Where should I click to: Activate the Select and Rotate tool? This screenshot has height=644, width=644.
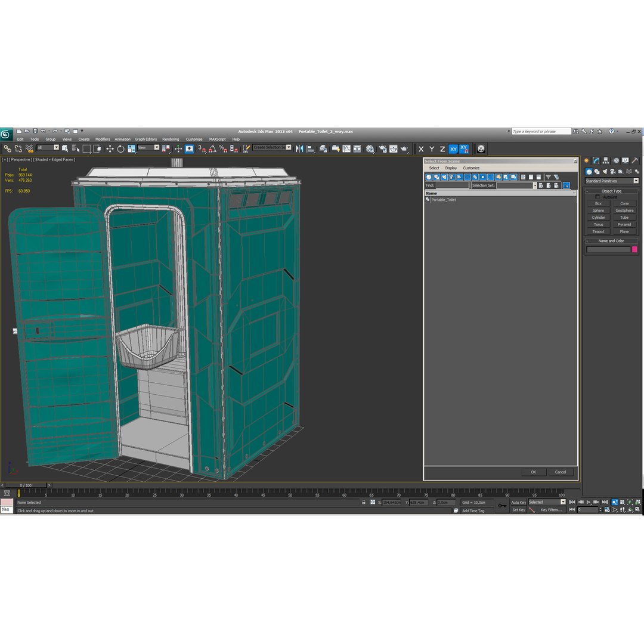120,148
